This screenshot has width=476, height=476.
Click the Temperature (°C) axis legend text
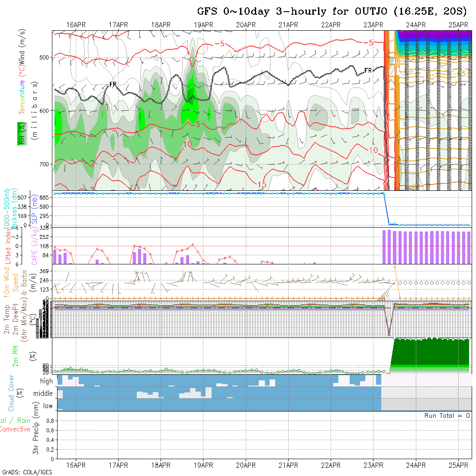coord(22,90)
